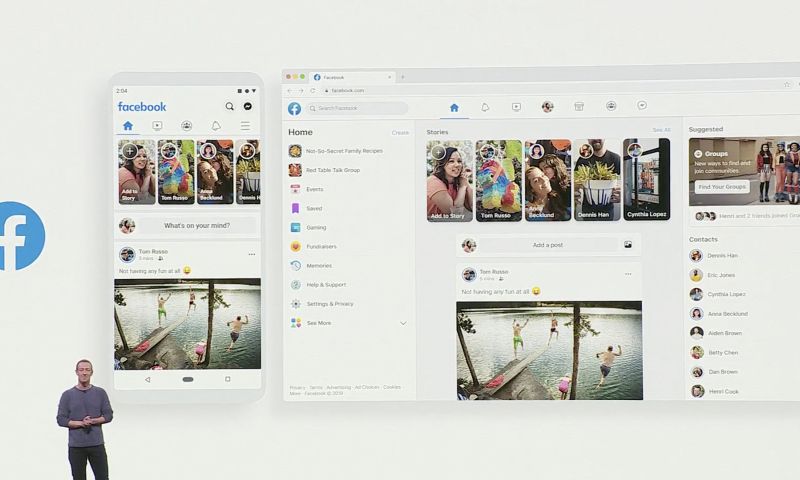Open Dan Brown in Contacts

pyautogui.click(x=714, y=372)
